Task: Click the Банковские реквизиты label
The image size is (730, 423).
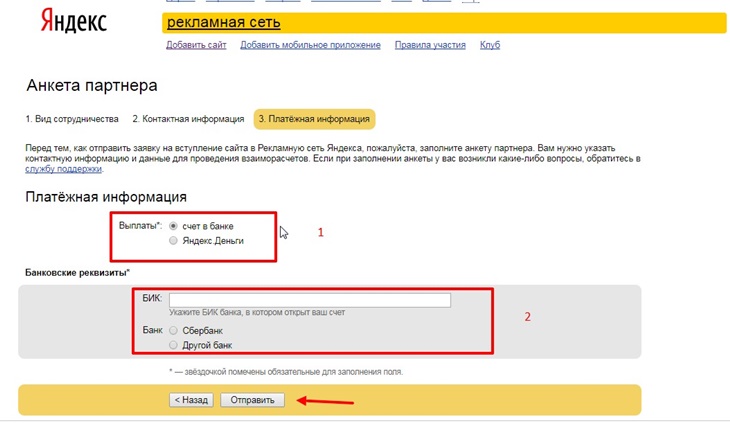Action: pos(77,273)
